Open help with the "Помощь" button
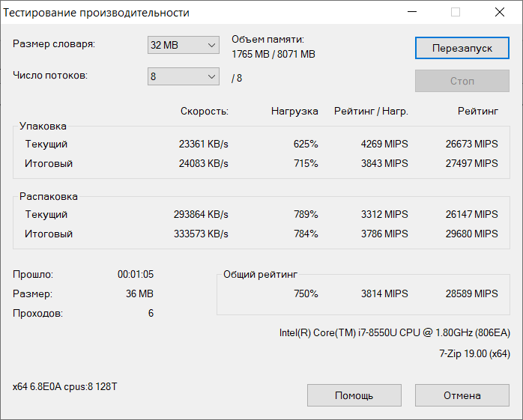 [354, 395]
